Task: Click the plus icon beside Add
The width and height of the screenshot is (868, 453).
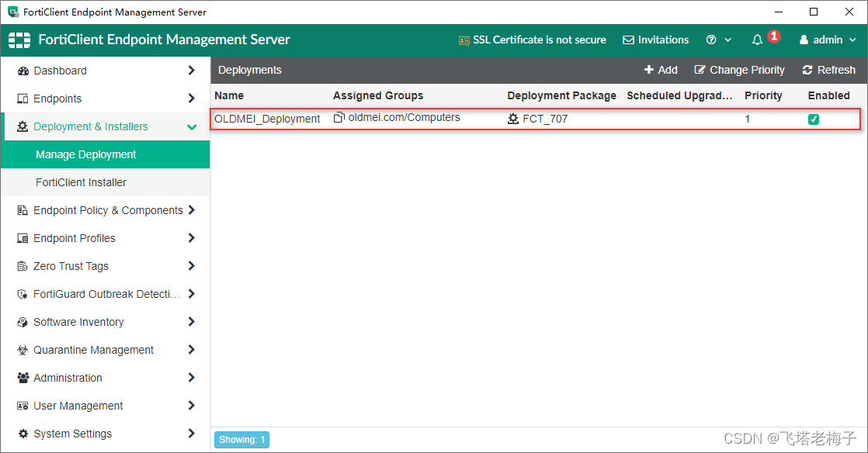Action: [649, 70]
